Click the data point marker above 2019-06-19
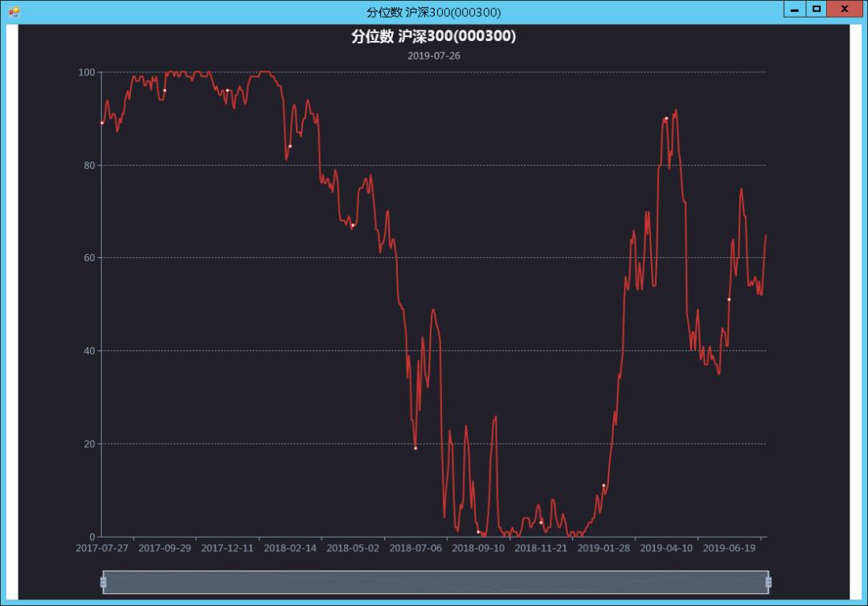Screen dimensions: 868x606 [x=729, y=300]
